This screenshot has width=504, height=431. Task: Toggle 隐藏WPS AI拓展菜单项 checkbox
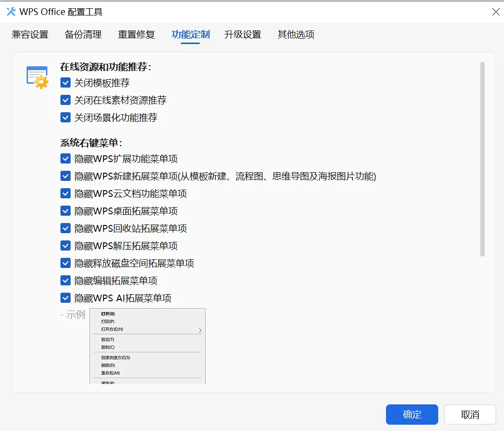66,298
